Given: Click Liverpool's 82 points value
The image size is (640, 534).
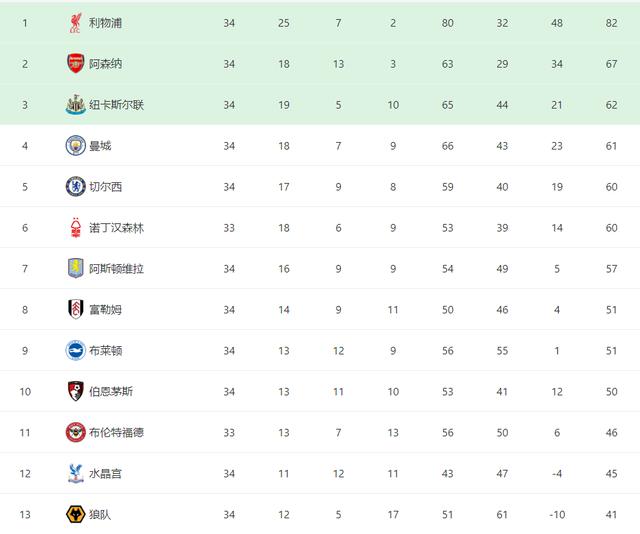Looking at the screenshot, I should click(610, 22).
